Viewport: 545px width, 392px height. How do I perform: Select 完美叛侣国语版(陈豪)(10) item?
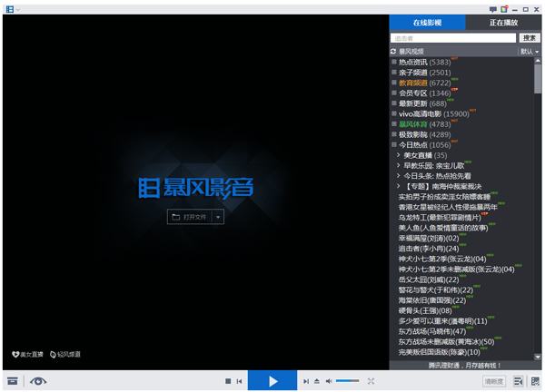point(440,352)
